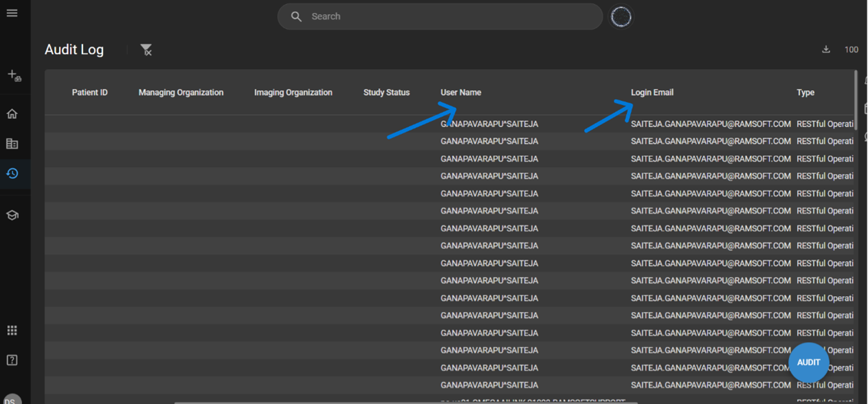Click the blue AUDIT button
This screenshot has width=868, height=404.
(808, 362)
